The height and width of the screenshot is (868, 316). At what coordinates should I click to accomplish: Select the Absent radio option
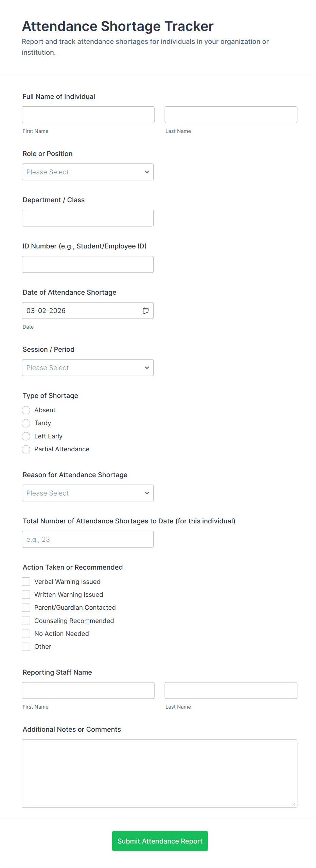pyautogui.click(x=26, y=410)
